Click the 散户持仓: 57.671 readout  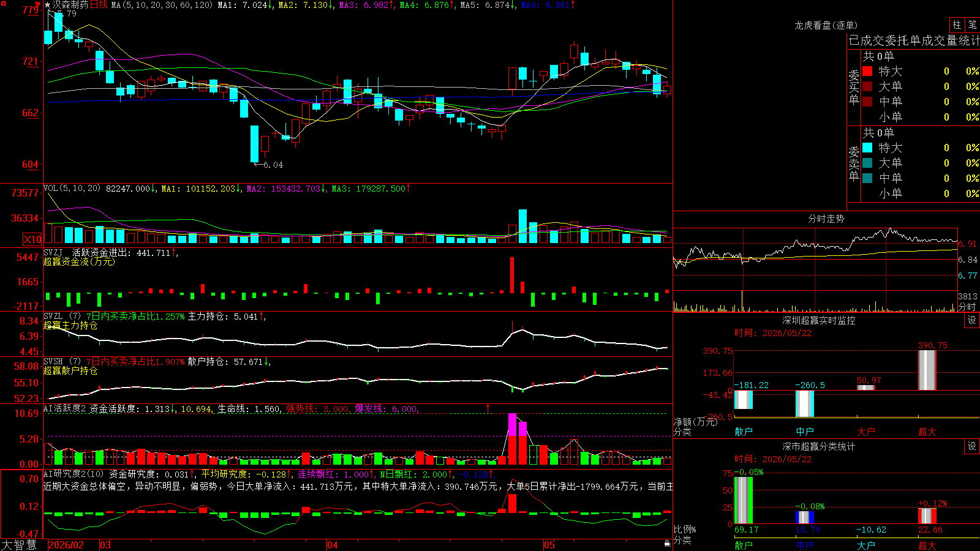(225, 362)
